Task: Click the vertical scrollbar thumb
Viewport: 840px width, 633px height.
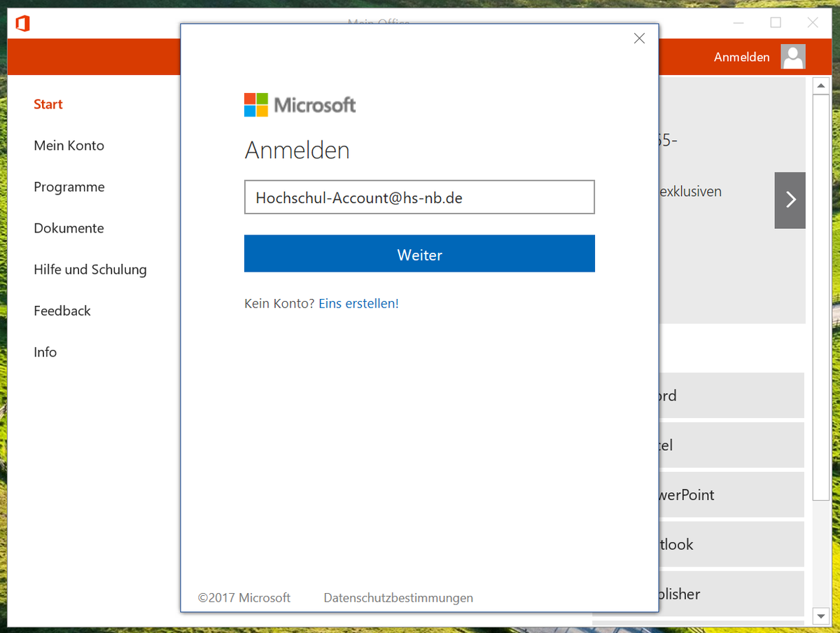Action: [821, 298]
